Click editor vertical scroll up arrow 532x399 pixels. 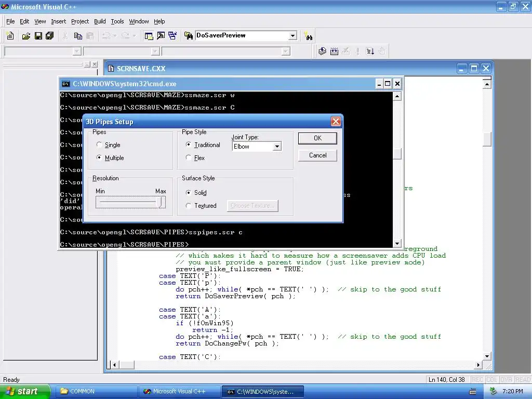click(x=487, y=84)
